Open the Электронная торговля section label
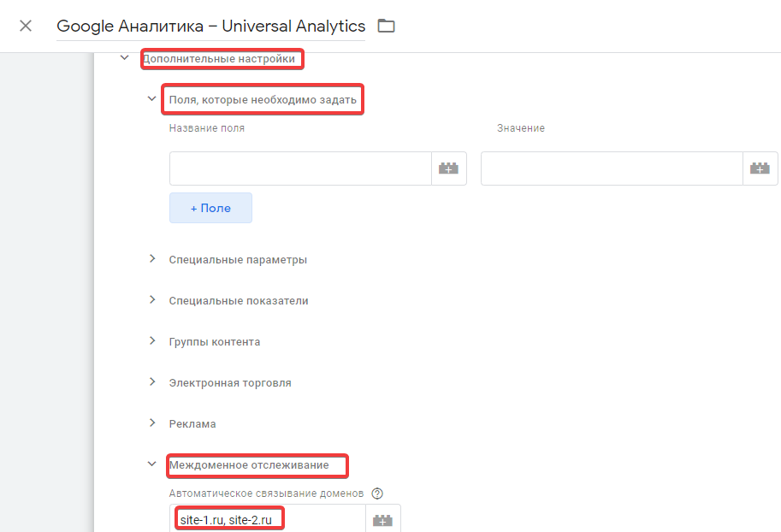781x532 pixels. pos(230,383)
